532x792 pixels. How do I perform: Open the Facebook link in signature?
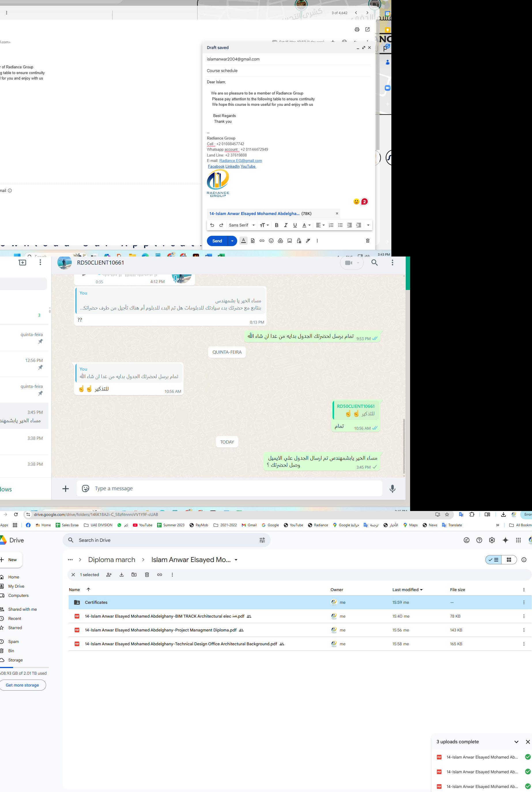216,166
